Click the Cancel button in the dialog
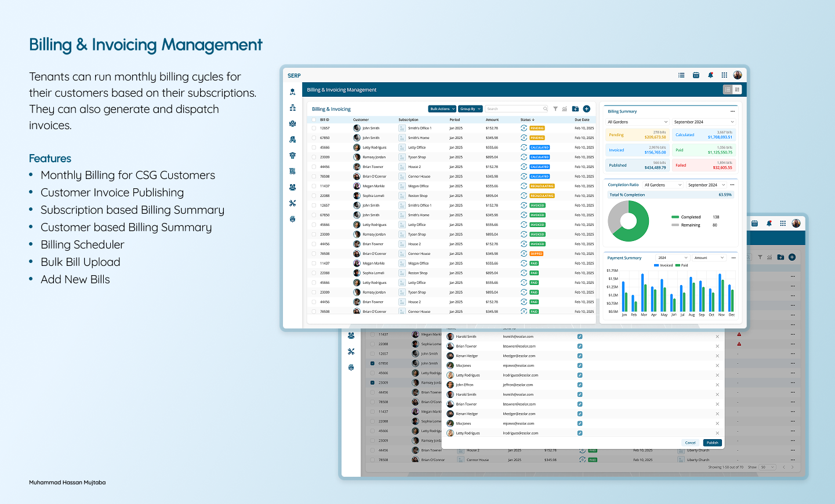Image resolution: width=835 pixels, height=504 pixels. click(x=690, y=442)
